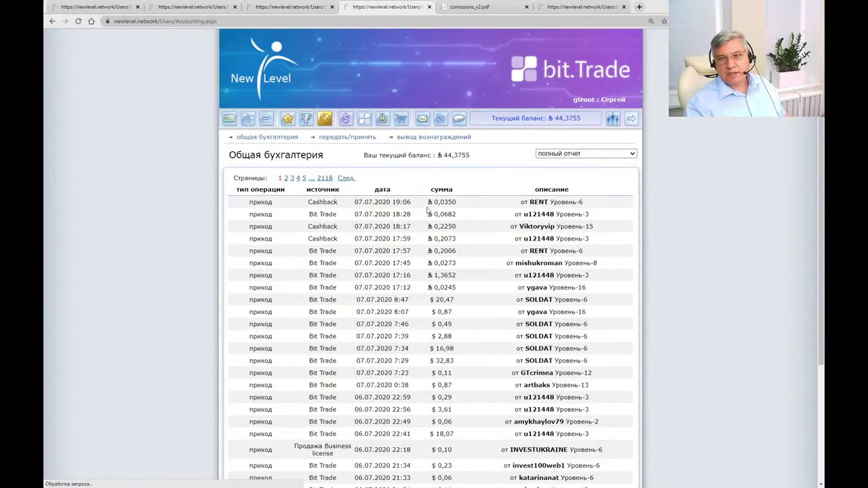Reload the page with the browser refresh icon
868x488 pixels.
(78, 21)
